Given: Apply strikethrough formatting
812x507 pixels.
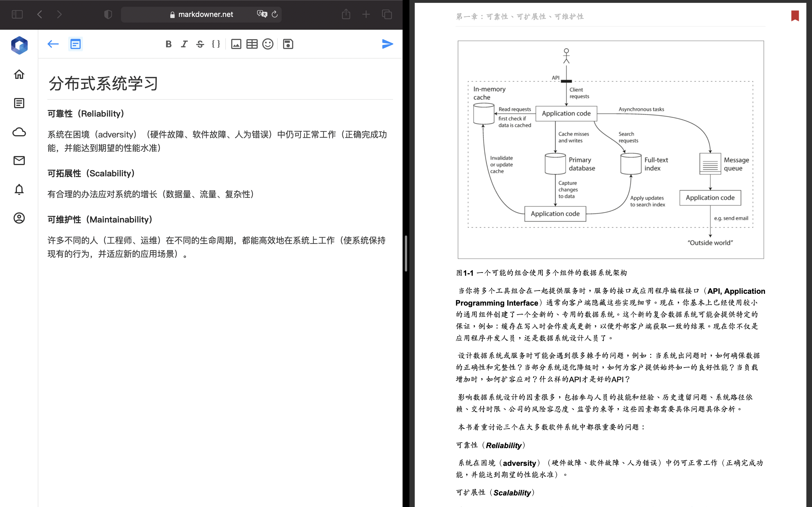Looking at the screenshot, I should 200,44.
